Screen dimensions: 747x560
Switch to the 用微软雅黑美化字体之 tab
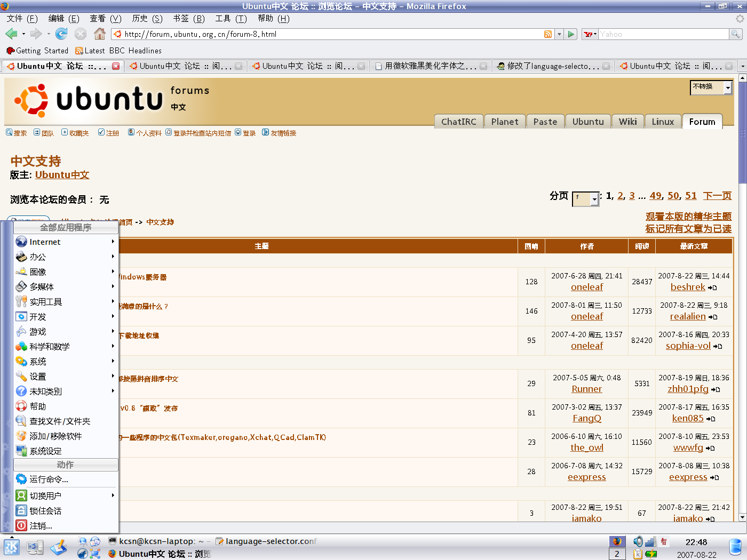coord(431,66)
